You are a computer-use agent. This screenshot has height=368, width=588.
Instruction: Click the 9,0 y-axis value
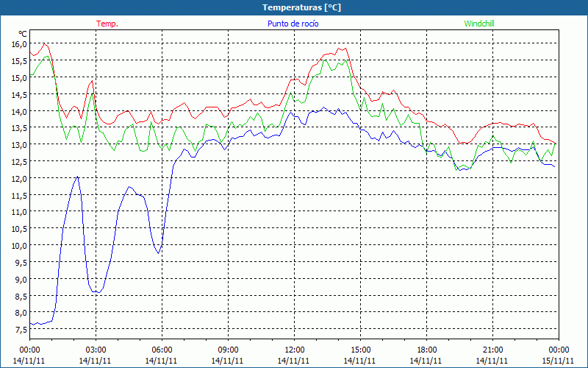[21, 279]
